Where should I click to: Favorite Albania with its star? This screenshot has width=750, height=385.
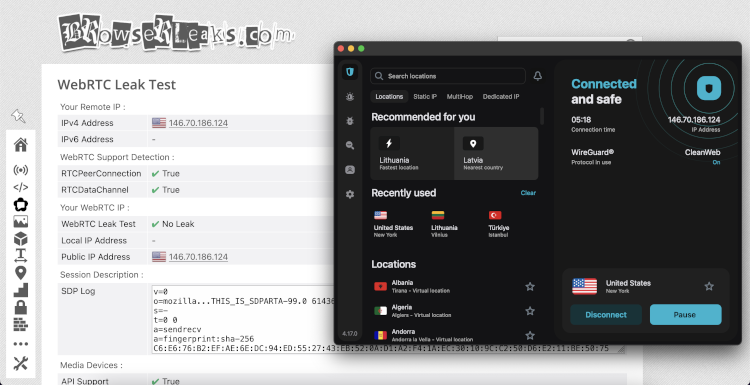(530, 286)
